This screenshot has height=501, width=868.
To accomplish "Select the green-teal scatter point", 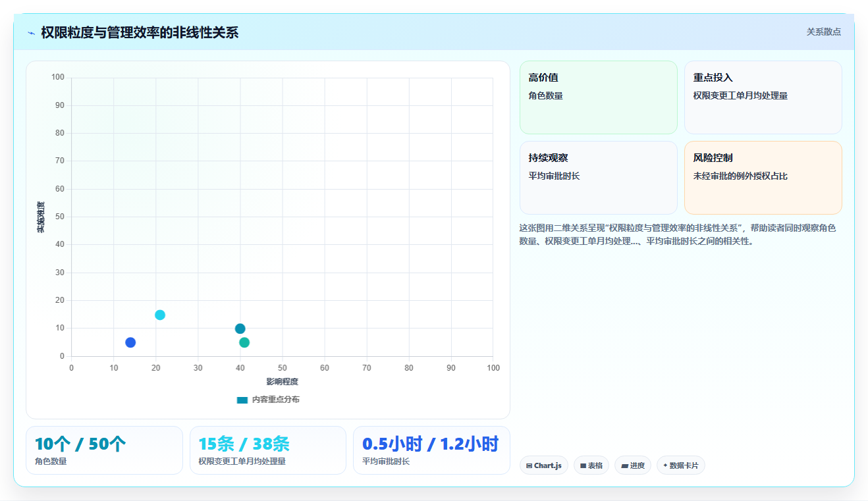I will [x=244, y=342].
